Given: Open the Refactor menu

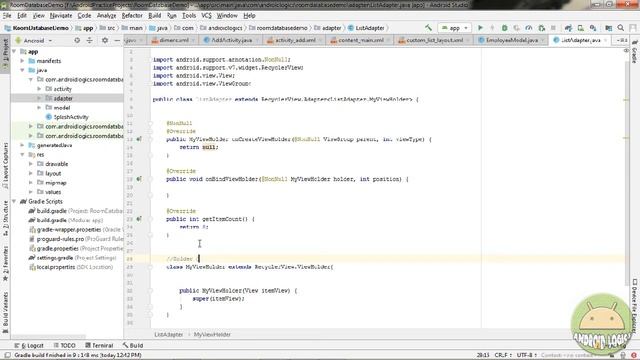Looking at the screenshot, I should pyautogui.click(x=132, y=16).
